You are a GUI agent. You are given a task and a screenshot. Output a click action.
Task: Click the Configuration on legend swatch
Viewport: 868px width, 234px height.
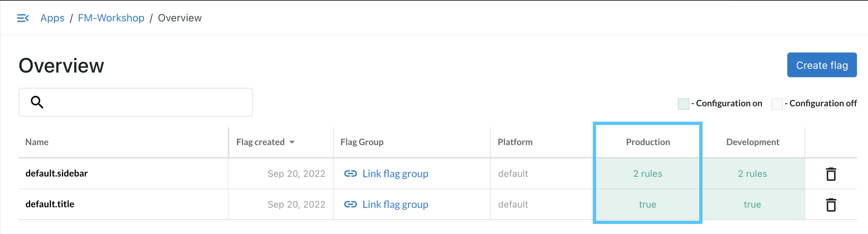tap(683, 104)
